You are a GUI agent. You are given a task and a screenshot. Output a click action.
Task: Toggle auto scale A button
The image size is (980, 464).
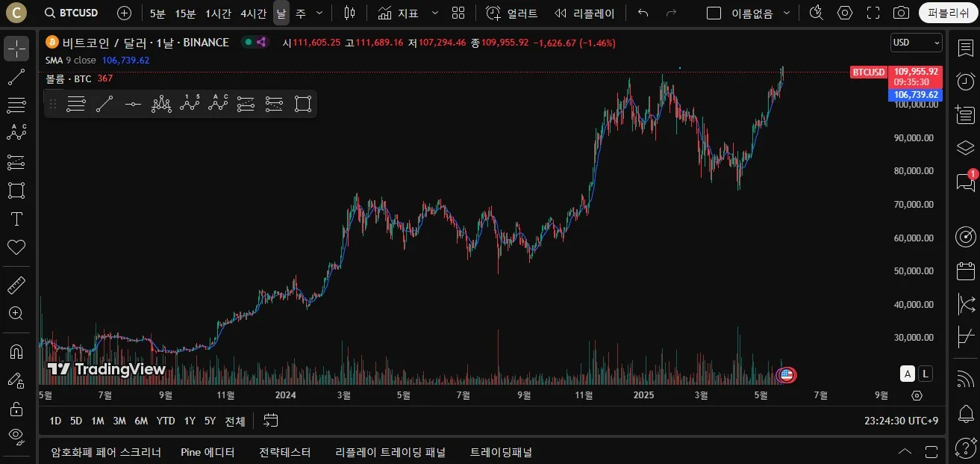pyautogui.click(x=907, y=374)
